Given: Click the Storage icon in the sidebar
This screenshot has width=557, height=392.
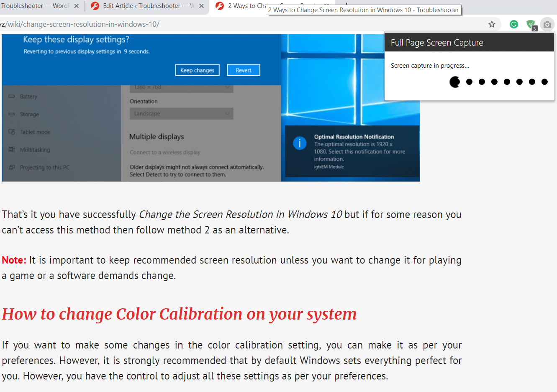Looking at the screenshot, I should [x=12, y=114].
